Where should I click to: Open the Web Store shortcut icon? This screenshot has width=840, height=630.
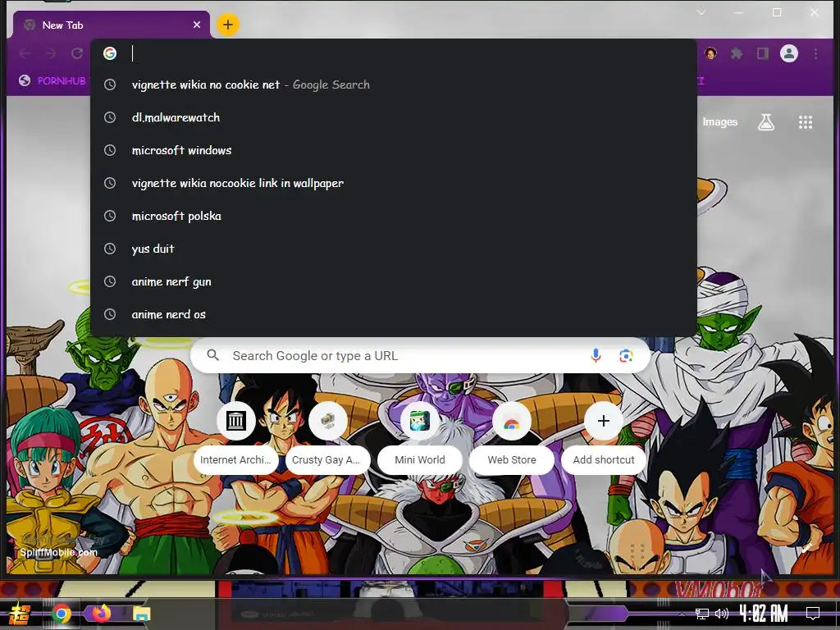pos(512,421)
